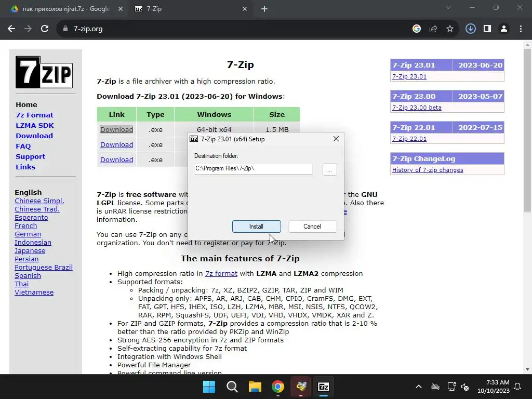
Task: Open the 7-Zip 22.01 news link
Action: coord(409,139)
